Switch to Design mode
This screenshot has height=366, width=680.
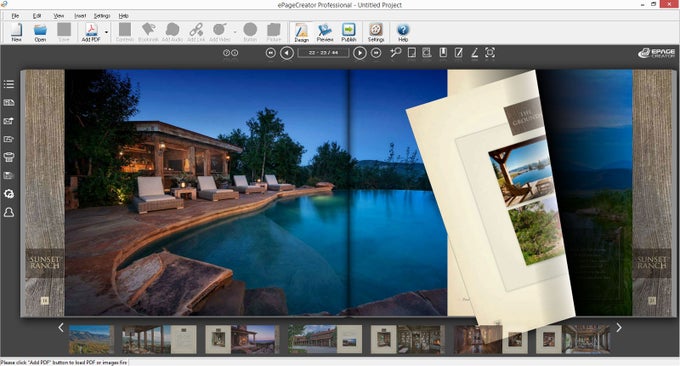tap(301, 33)
